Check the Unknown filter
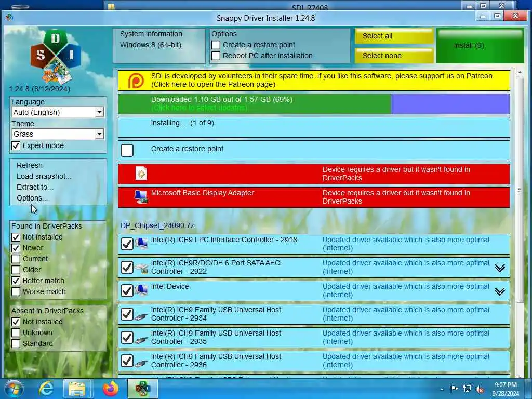532x399 pixels. click(16, 332)
